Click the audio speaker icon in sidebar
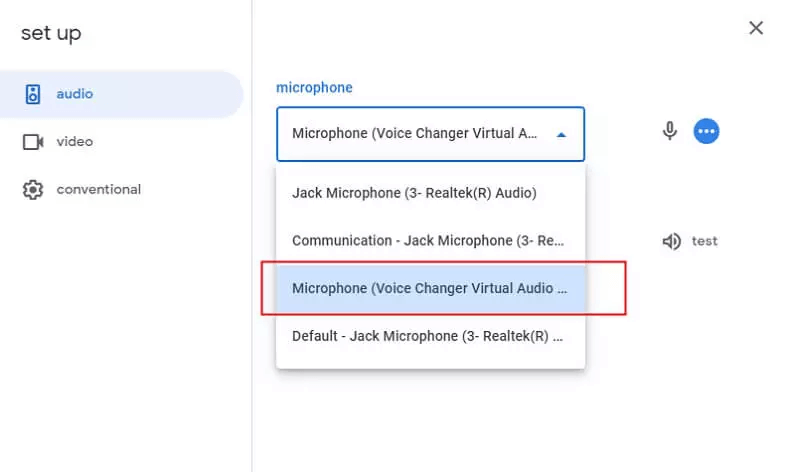This screenshot has width=790, height=472. click(33, 95)
